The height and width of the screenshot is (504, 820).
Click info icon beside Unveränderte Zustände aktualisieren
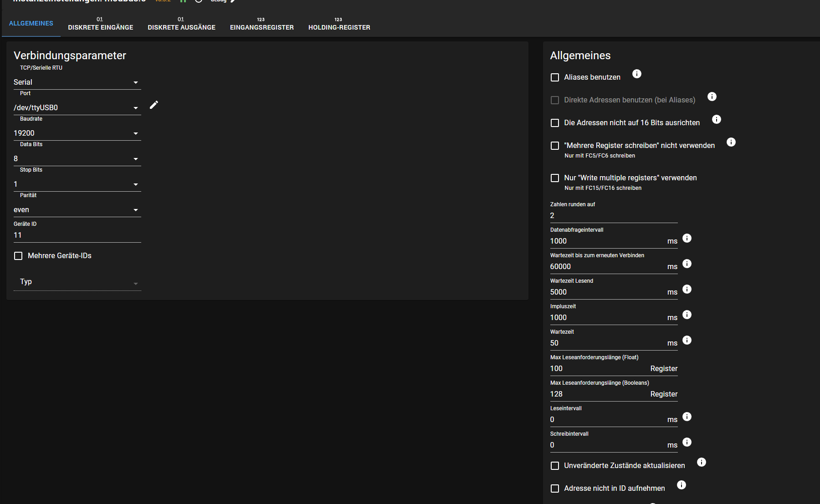pos(701,463)
